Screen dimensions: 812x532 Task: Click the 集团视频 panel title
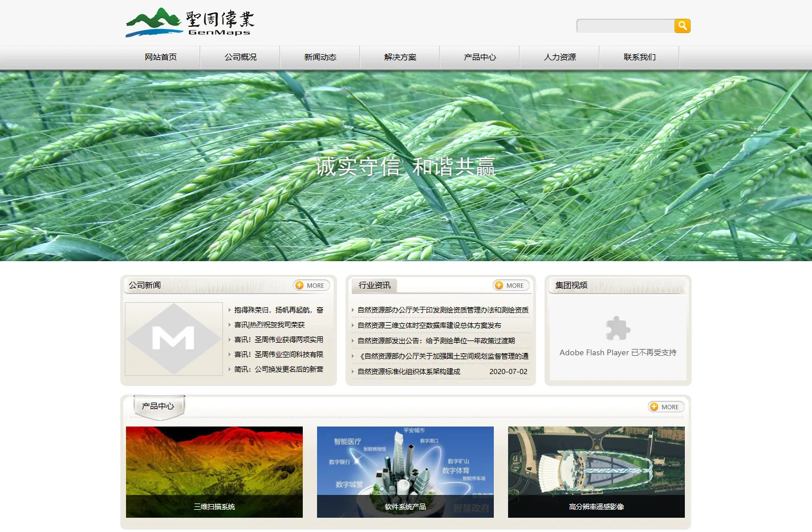coord(571,285)
